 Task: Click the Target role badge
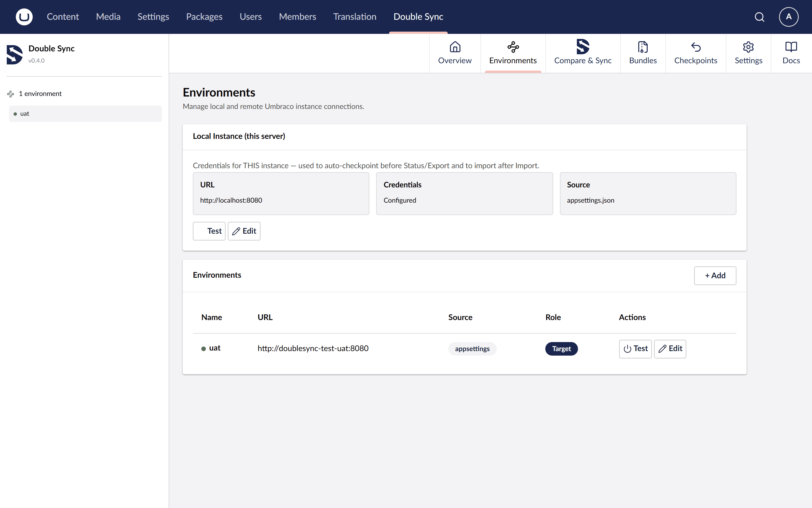click(x=561, y=349)
